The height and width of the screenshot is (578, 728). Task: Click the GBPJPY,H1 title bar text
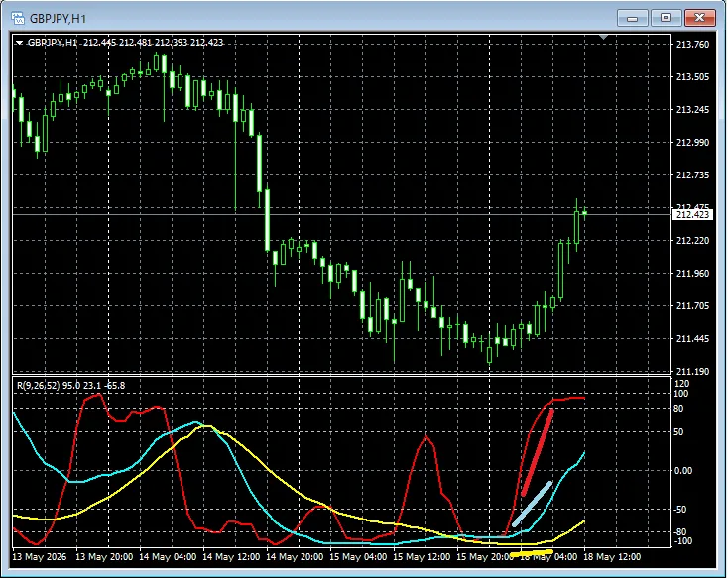coord(58,19)
